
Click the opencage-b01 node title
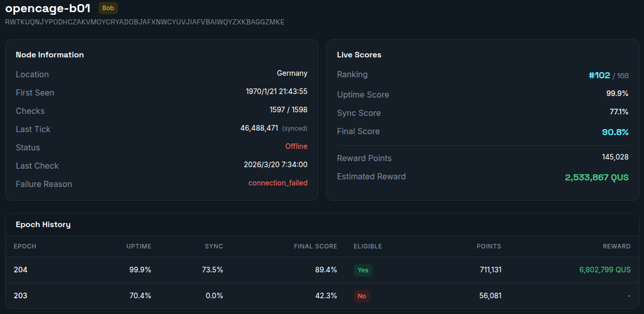[x=48, y=8]
